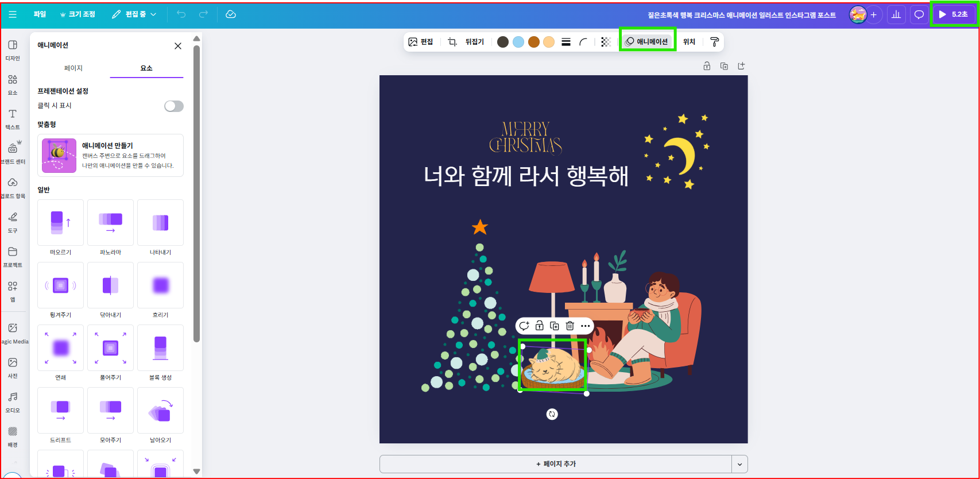This screenshot has width=980, height=479.
Task: Switch to the 요소 tab
Action: click(146, 68)
